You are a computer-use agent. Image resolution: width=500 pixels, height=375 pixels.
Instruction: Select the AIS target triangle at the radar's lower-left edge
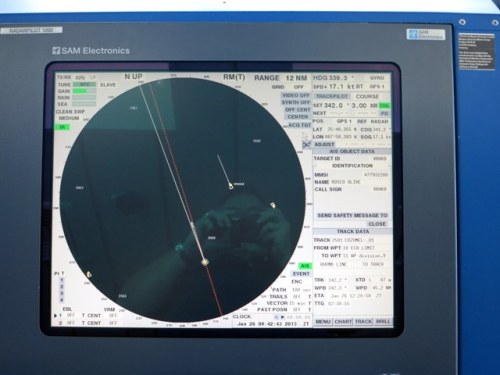point(89,274)
